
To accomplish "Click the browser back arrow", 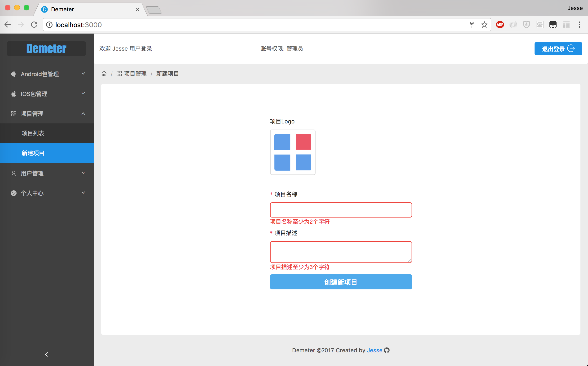I will click(x=8, y=25).
